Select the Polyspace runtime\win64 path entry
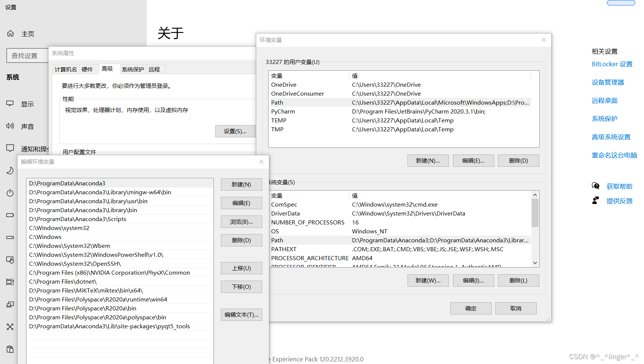The image size is (644, 364). tap(120, 299)
